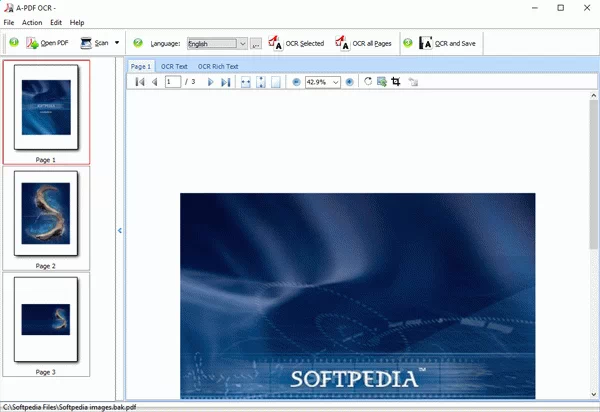
Task: Click the "Page 3" thumbnail label
Action: (46, 372)
